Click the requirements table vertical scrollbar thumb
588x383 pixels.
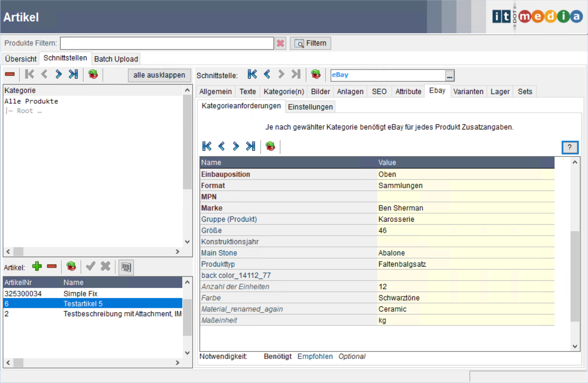[x=575, y=276]
